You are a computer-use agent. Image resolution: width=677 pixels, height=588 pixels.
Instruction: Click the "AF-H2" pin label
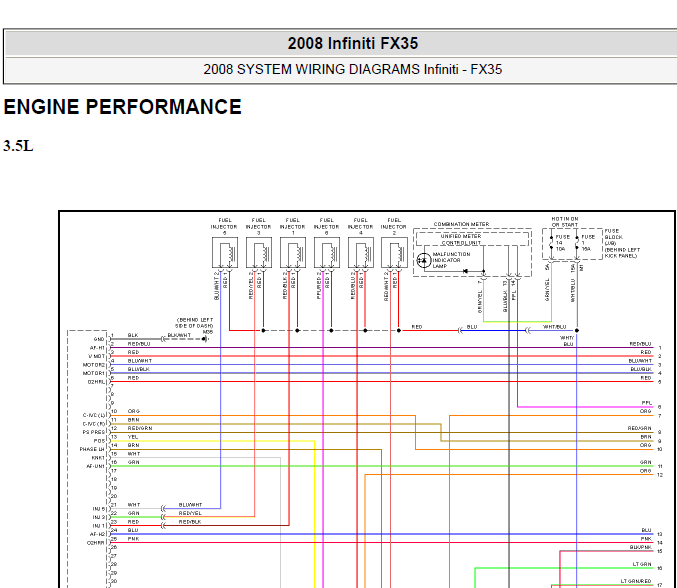coord(97,534)
